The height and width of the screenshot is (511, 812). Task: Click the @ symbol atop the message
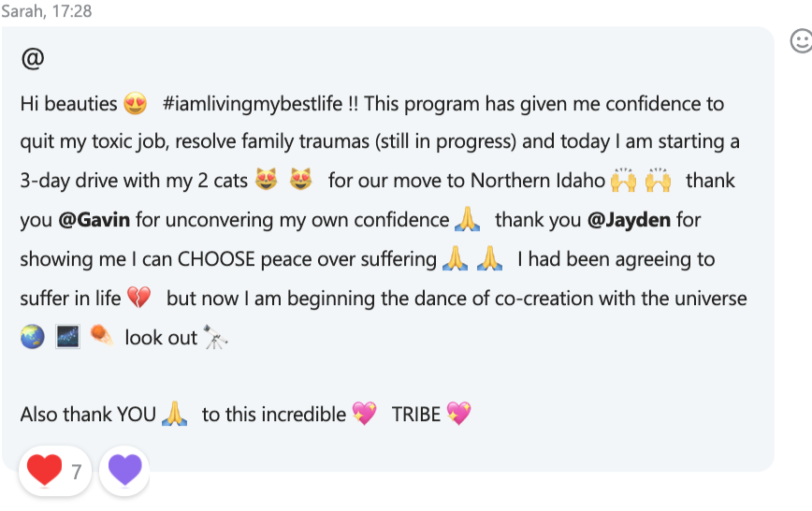coord(32,60)
